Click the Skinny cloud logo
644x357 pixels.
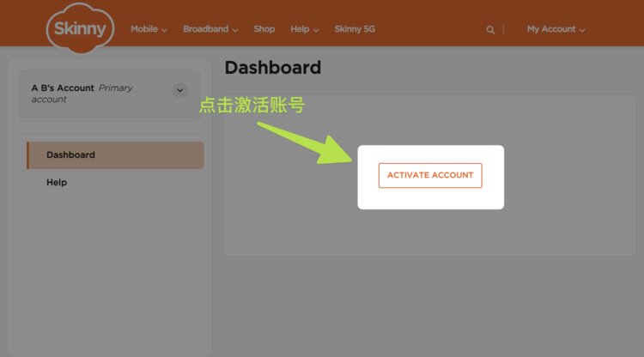pyautogui.click(x=80, y=30)
